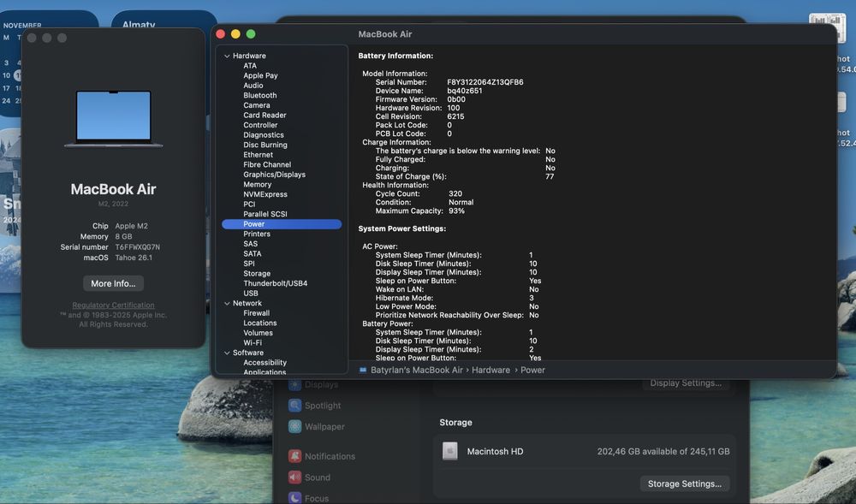Click the computer icon in the path bar
856x504 pixels.
pyautogui.click(x=363, y=370)
